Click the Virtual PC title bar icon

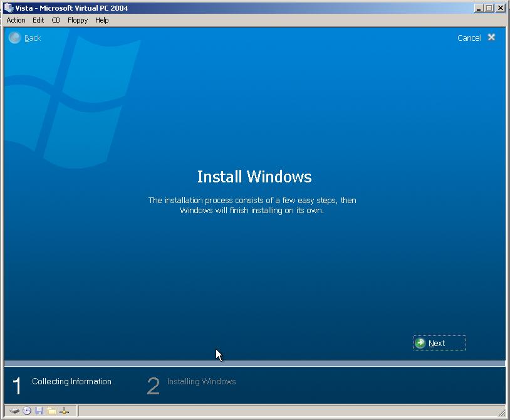tap(9, 8)
